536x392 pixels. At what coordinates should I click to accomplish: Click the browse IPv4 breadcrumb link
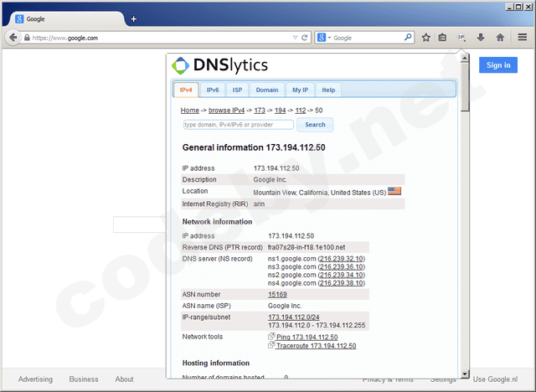(x=227, y=111)
